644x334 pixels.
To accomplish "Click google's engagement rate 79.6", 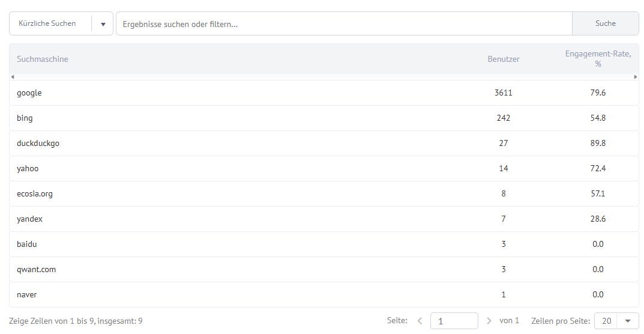I will pyautogui.click(x=598, y=93).
